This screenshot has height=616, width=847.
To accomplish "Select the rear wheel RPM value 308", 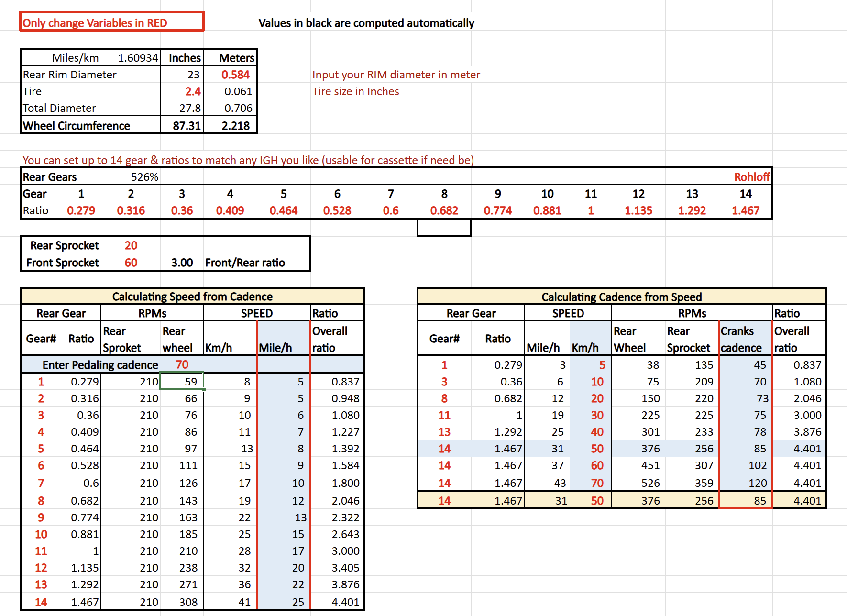I will coord(188,602).
